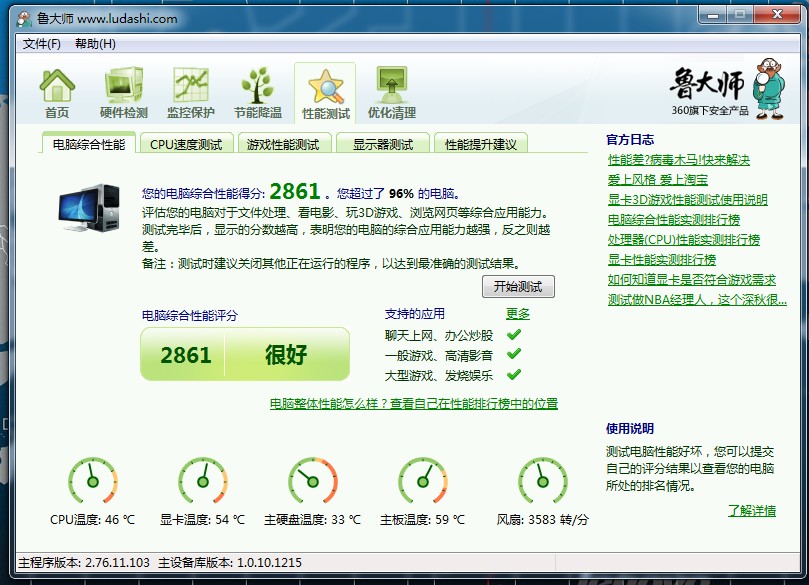Click the 主硬盘温度 gauge dial
The width and height of the screenshot is (809, 585).
point(313,480)
